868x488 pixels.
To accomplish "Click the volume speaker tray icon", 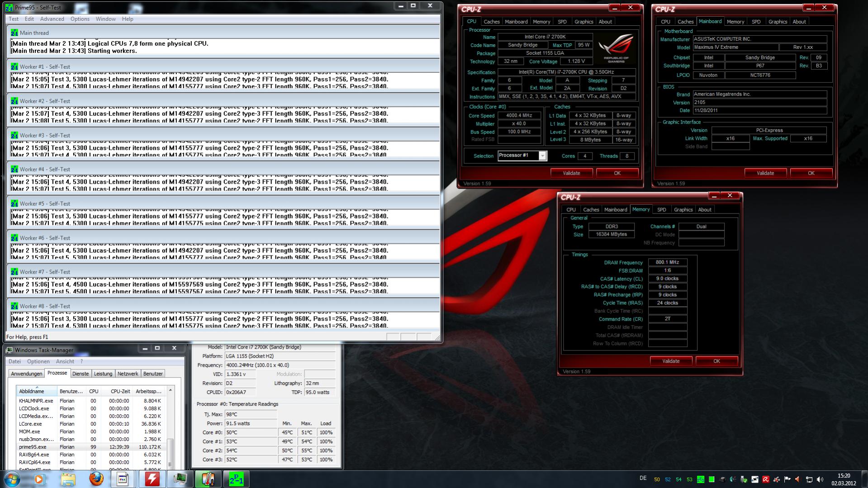I will 820,479.
